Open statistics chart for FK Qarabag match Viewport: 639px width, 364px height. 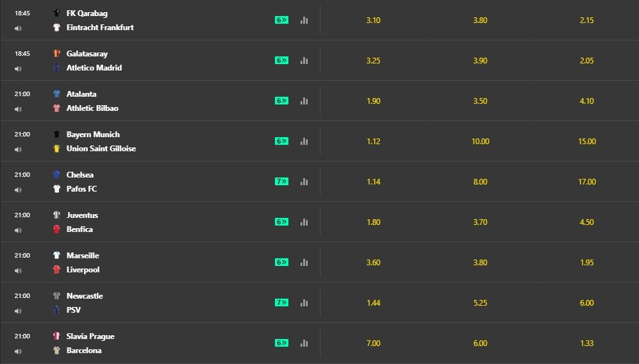pos(304,20)
